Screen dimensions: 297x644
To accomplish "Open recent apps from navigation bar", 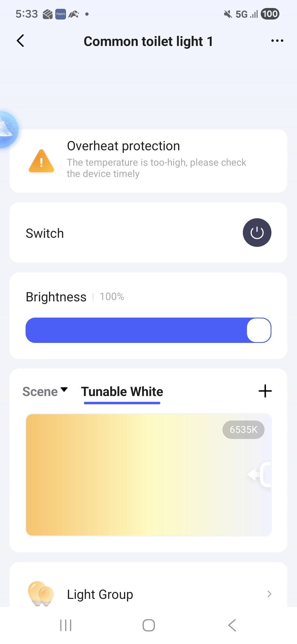I will (66, 625).
